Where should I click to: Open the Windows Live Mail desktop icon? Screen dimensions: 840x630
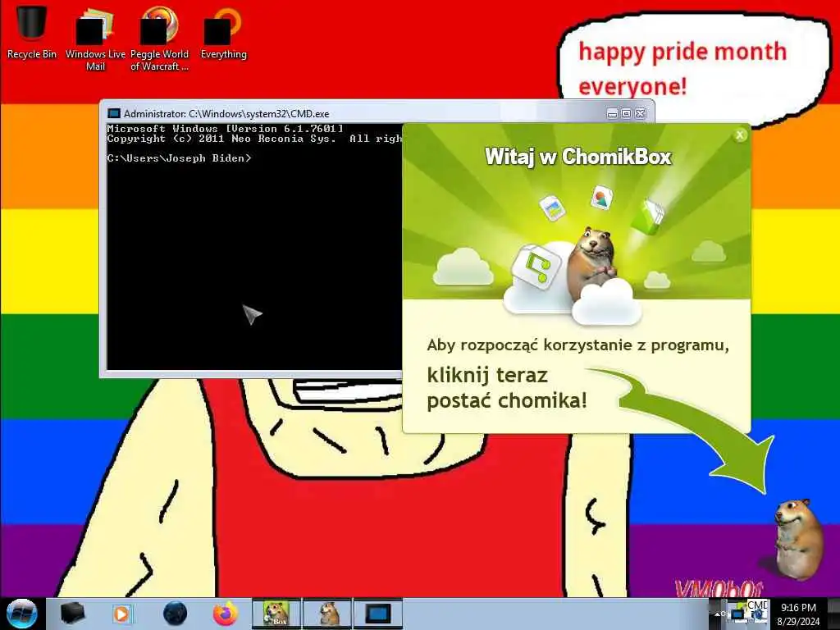pyautogui.click(x=95, y=39)
